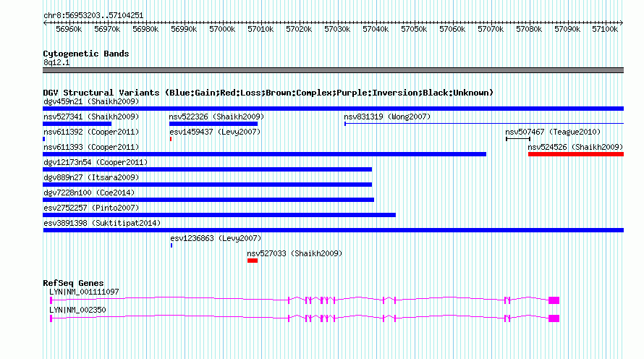The width and height of the screenshot is (644, 359).
Task: Click the 8q12.1 band label
Action: pyautogui.click(x=56, y=63)
